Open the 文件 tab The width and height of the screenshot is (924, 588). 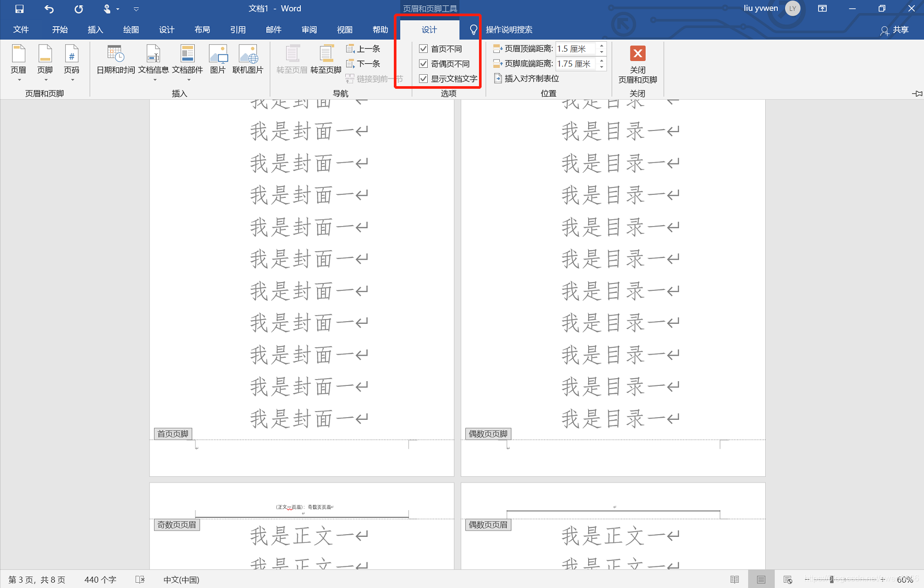21,30
